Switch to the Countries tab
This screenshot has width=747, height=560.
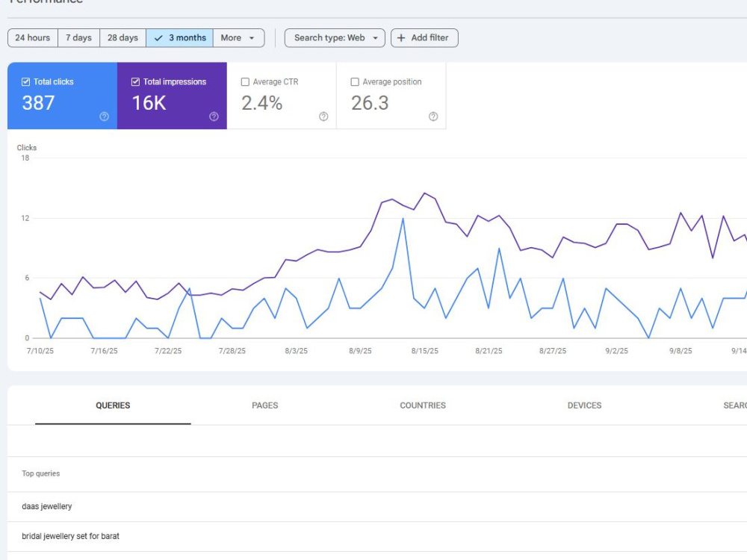[423, 405]
